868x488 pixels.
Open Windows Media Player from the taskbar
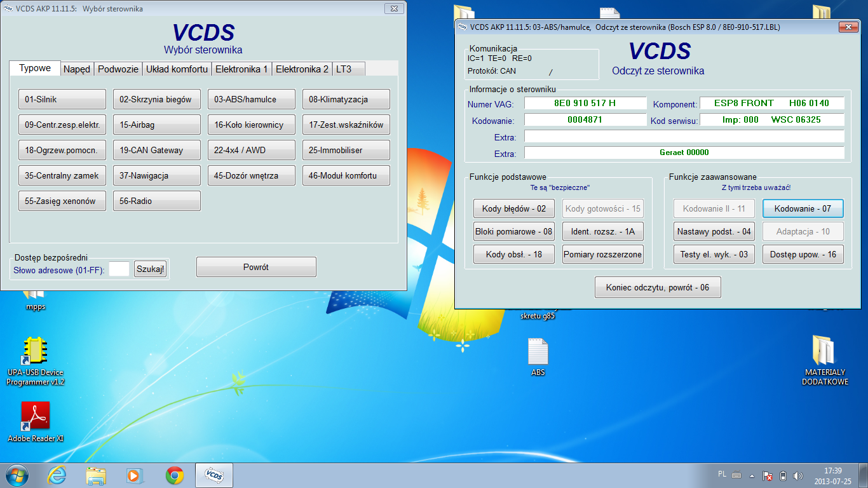click(x=134, y=475)
